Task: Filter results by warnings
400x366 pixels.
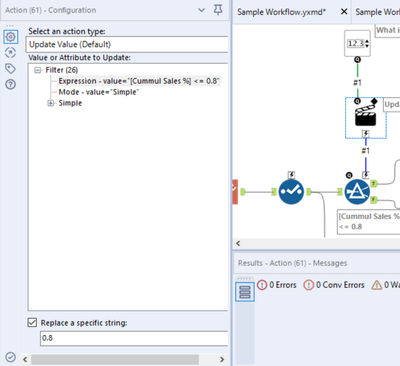Action: coord(386,285)
